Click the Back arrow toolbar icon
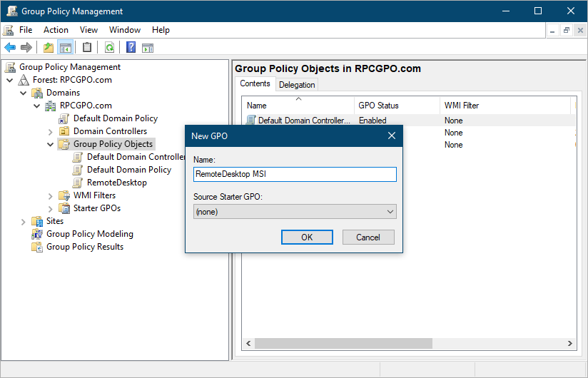 pyautogui.click(x=10, y=48)
